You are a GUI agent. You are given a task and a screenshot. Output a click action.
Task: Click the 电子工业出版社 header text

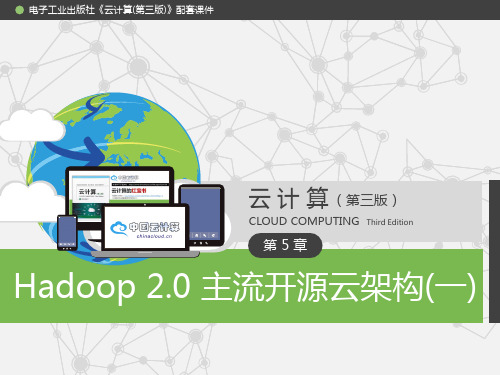[62, 10]
